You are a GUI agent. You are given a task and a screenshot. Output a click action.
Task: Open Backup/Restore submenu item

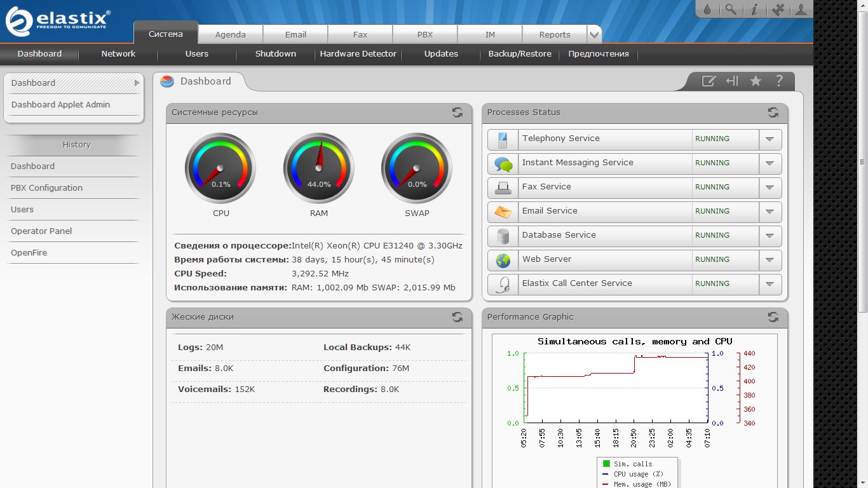point(520,54)
